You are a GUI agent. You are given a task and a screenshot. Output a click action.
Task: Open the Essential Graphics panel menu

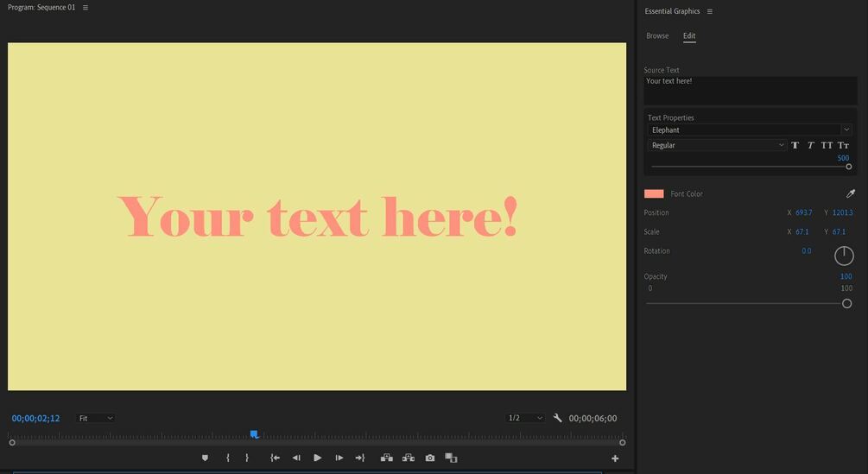[710, 11]
